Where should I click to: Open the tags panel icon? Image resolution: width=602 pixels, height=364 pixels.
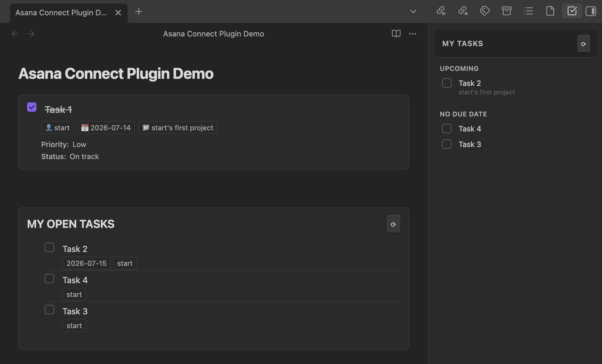[x=485, y=11]
